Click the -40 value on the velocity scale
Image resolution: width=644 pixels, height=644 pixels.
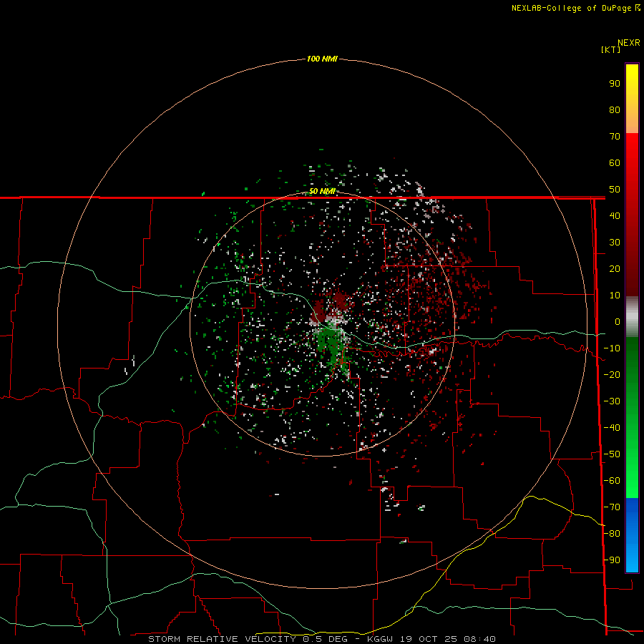click(612, 428)
